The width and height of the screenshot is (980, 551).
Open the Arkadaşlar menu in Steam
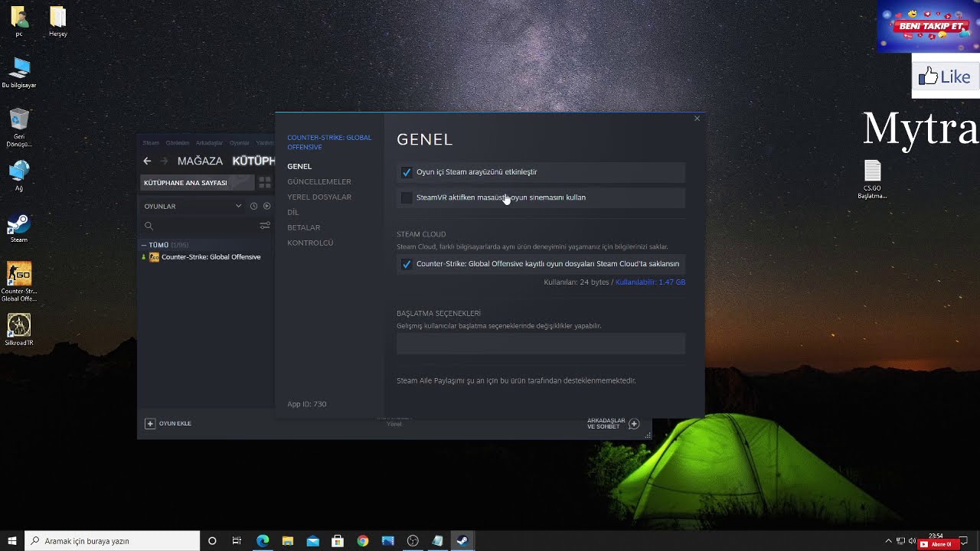209,143
